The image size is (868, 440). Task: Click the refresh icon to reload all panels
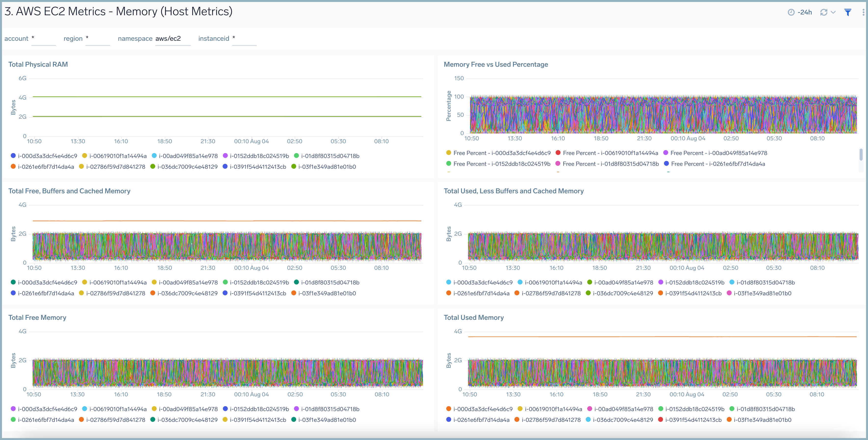click(x=824, y=12)
